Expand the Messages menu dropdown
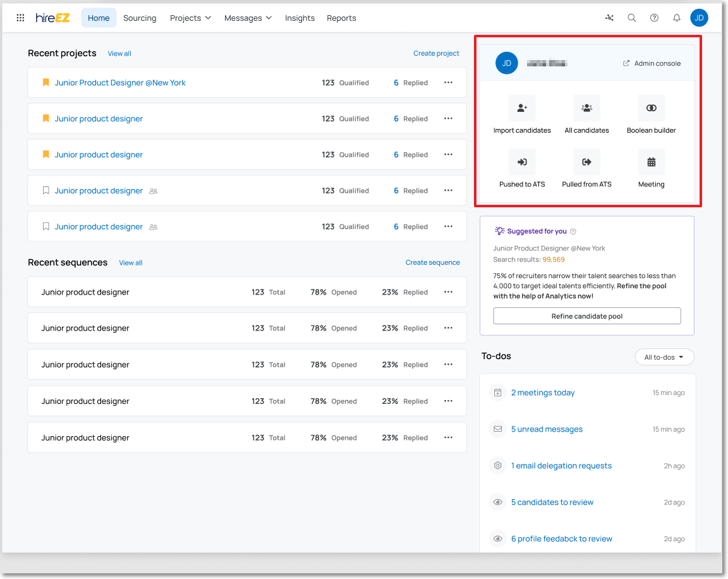 [x=248, y=18]
